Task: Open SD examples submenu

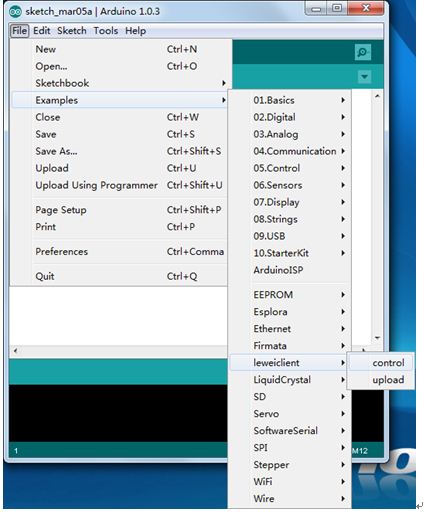Action: coord(290,397)
